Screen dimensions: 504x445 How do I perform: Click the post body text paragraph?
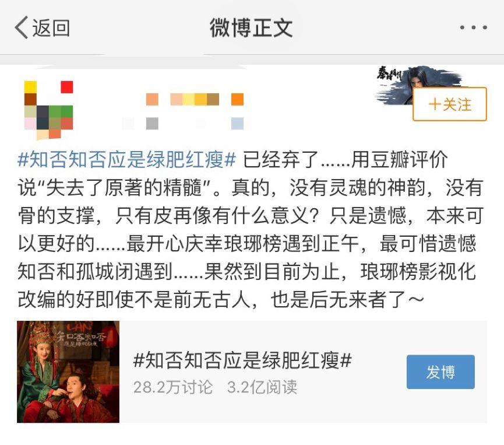click(251, 229)
